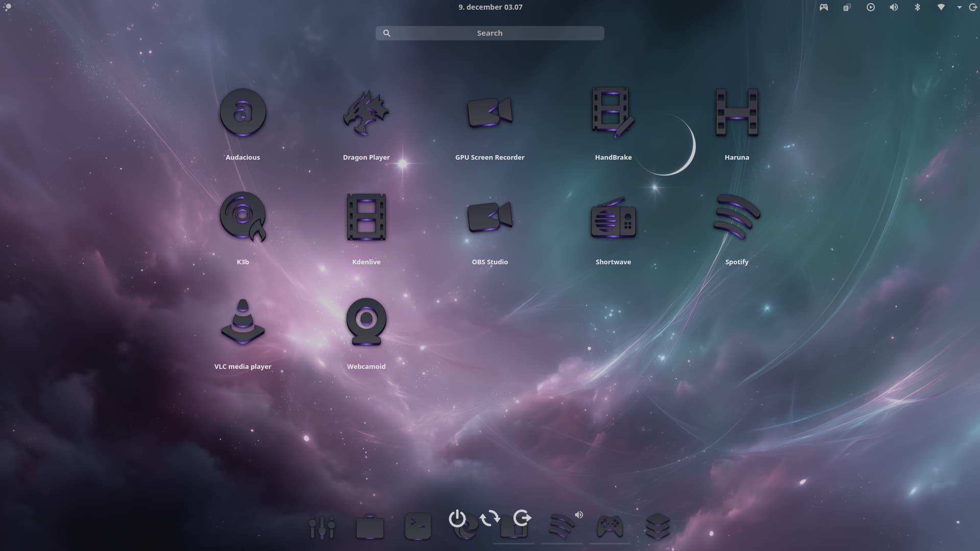
Task: Open OBS Studio
Action: [x=489, y=218]
